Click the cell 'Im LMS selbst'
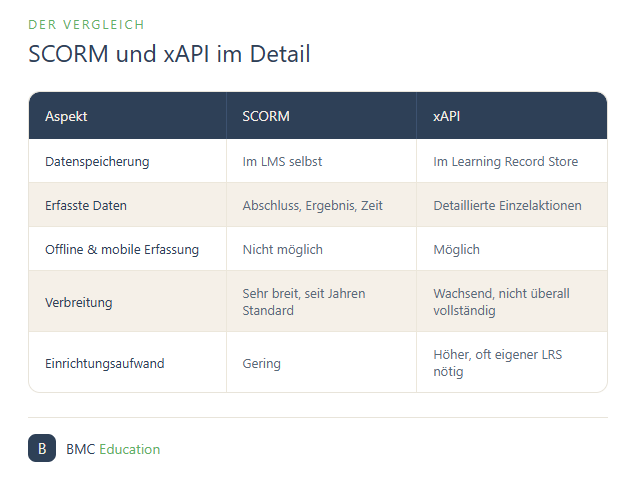This screenshot has height=478, width=632. 321,161
